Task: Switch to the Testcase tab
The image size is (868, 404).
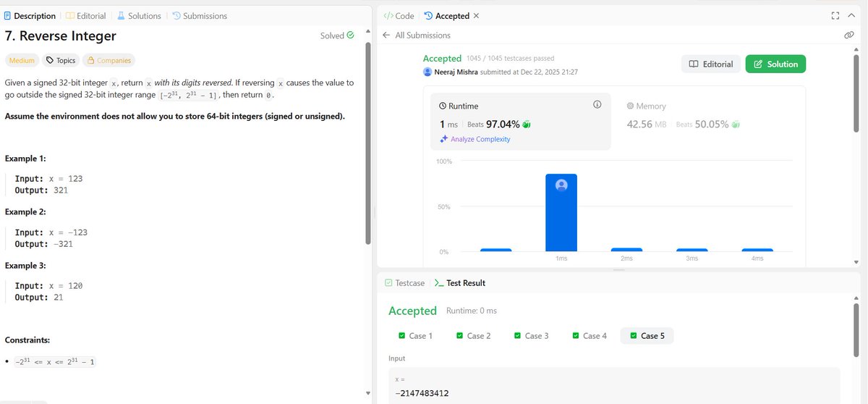Action: pos(404,283)
